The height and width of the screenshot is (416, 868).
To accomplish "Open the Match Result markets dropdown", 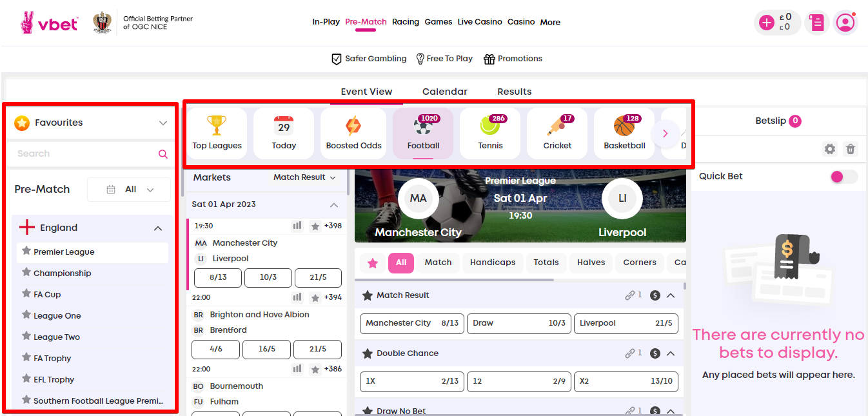I will 305,177.
